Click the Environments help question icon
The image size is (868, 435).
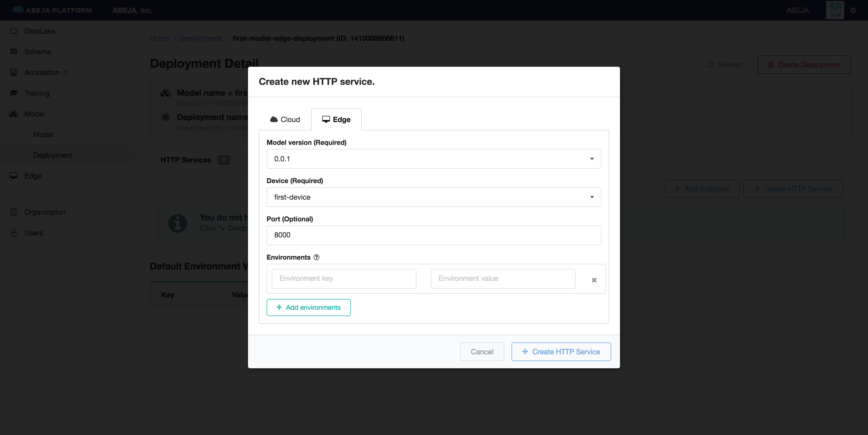[x=316, y=257]
